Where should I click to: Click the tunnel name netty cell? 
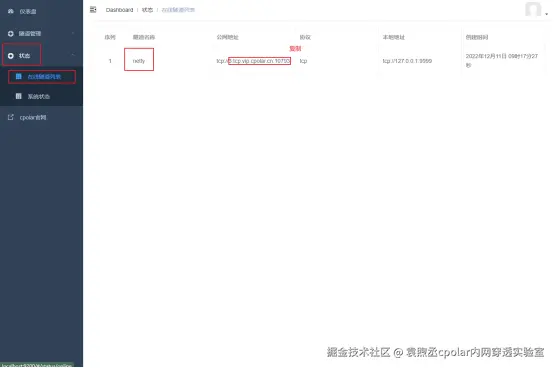tap(139, 61)
